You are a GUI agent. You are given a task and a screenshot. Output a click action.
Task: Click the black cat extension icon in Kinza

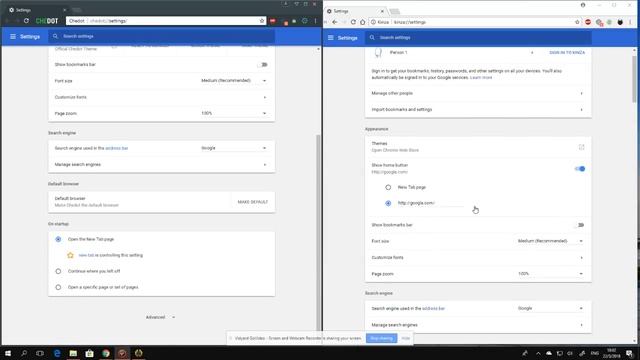[620, 22]
